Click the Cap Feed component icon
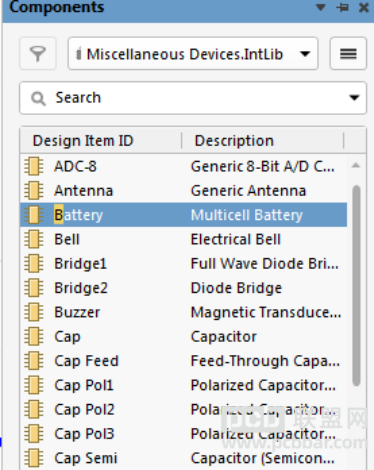 [34, 361]
